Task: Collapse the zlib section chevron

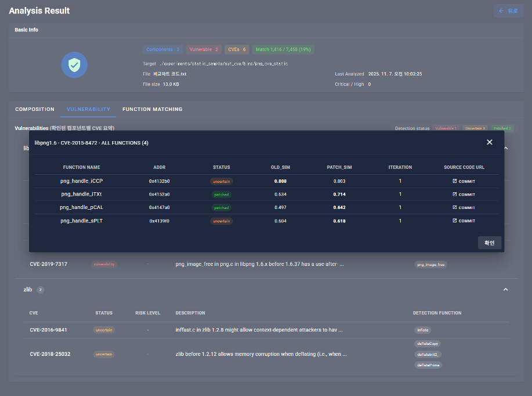Action: pos(505,289)
